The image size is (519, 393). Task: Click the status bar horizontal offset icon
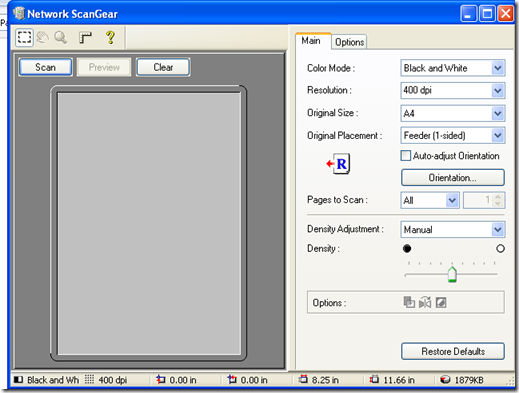tap(161, 379)
